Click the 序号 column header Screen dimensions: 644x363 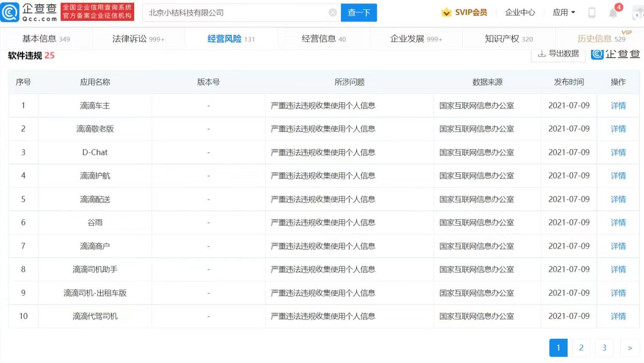click(x=23, y=82)
